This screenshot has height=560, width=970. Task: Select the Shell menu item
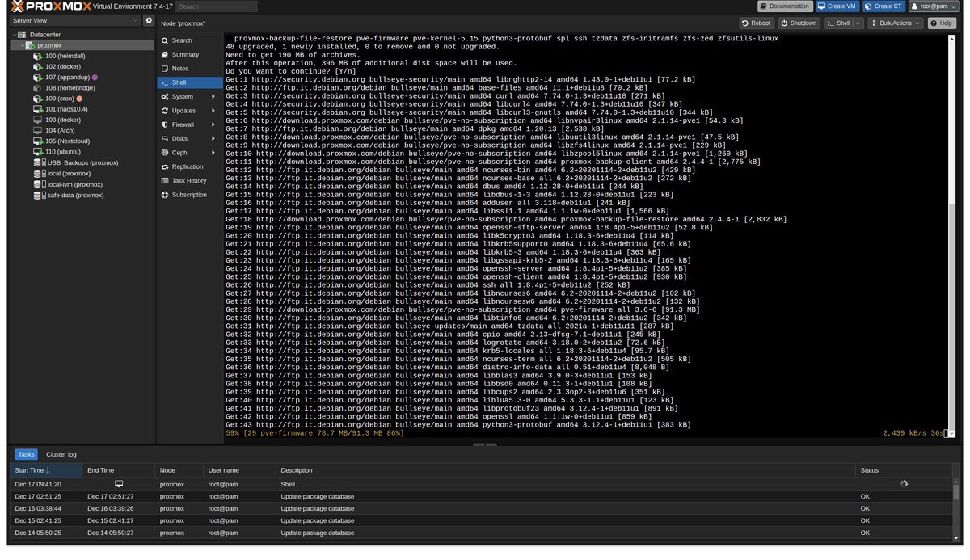click(x=190, y=82)
